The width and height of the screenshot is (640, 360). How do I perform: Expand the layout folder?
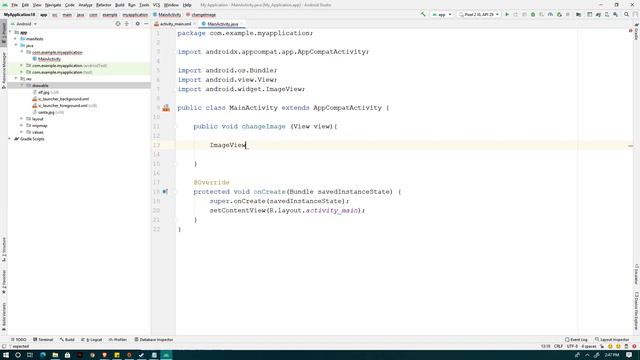(22, 119)
